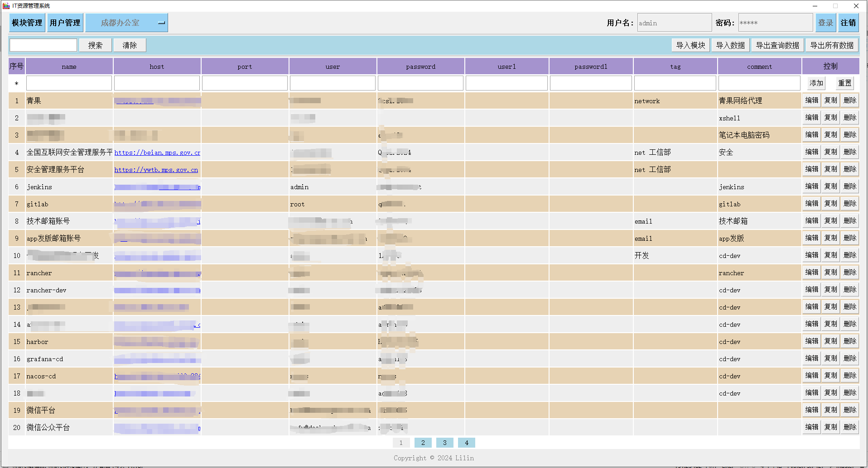Edit the 微信平台 row

pos(812,410)
